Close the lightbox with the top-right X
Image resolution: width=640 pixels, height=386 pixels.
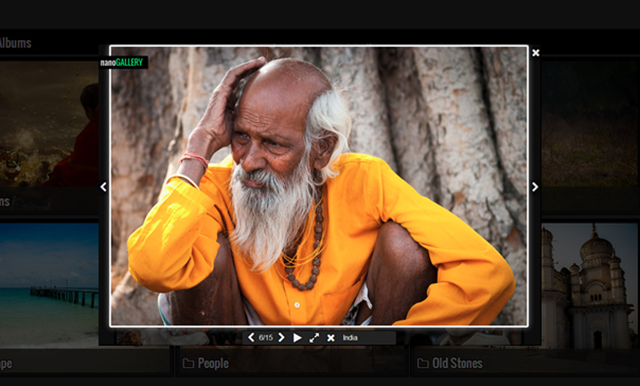536,53
